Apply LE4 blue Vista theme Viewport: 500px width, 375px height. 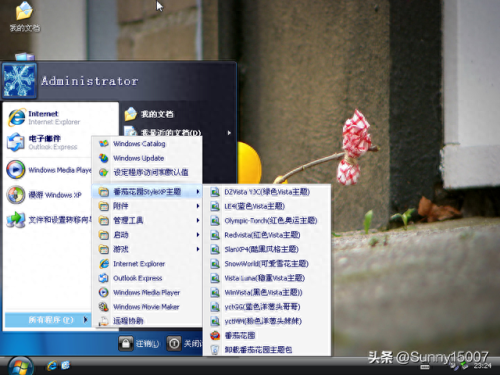pyautogui.click(x=267, y=206)
